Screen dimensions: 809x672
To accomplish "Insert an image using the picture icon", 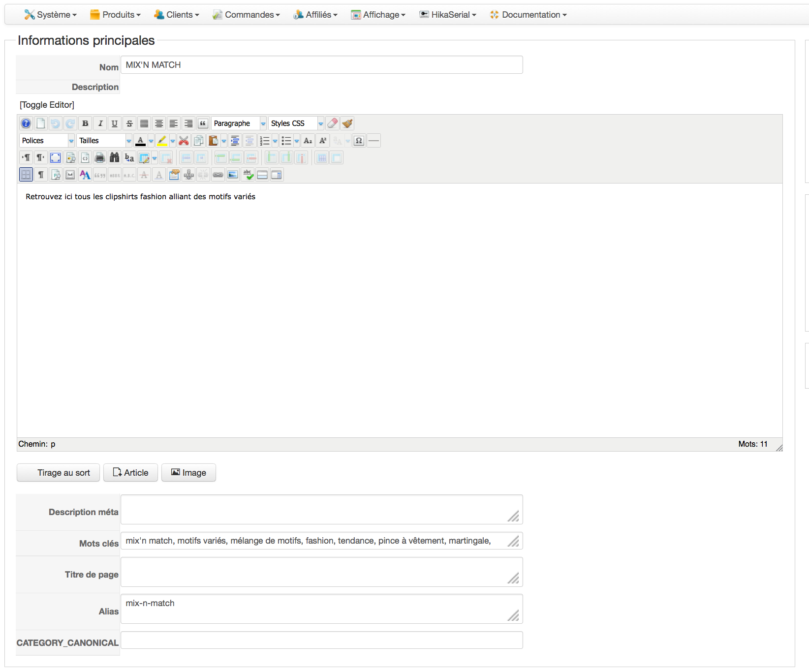I will (x=233, y=175).
